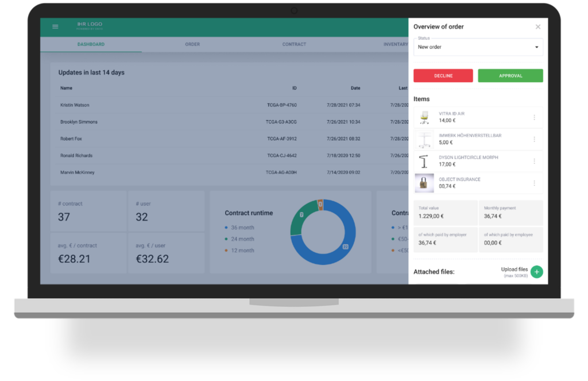This screenshot has height=381, width=588.
Task: Switch to the Inventary tab
Action: click(395, 44)
